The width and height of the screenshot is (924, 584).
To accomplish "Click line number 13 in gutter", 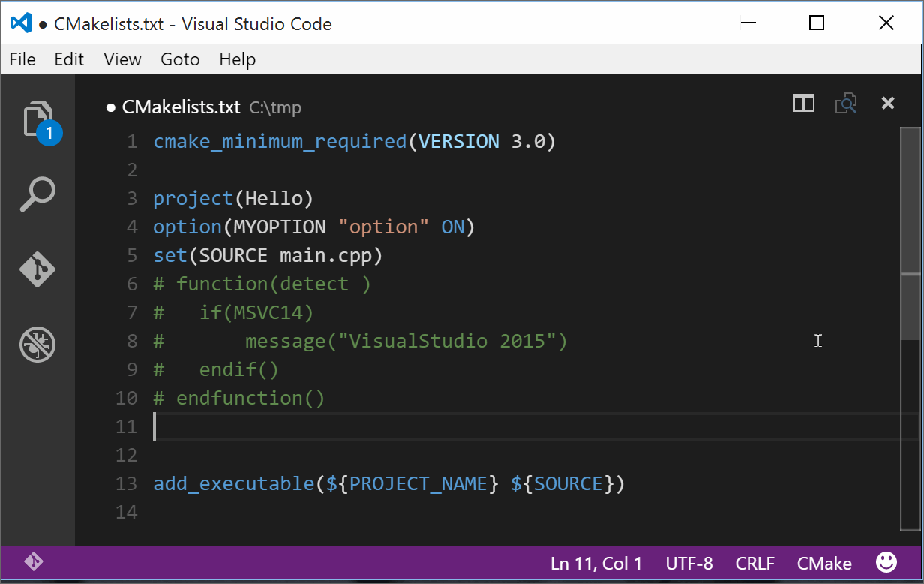I will click(127, 483).
